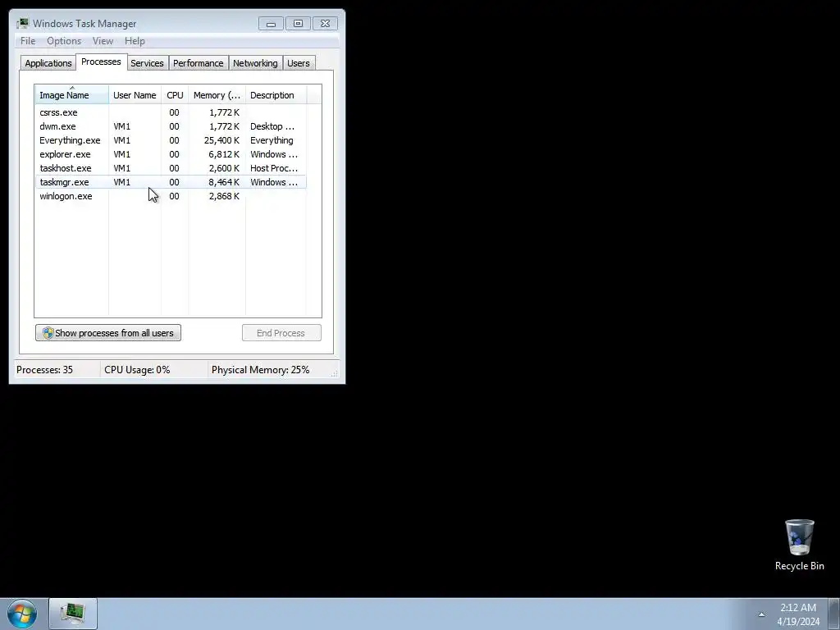Click Show processes from all users
The image size is (840, 630).
point(108,333)
